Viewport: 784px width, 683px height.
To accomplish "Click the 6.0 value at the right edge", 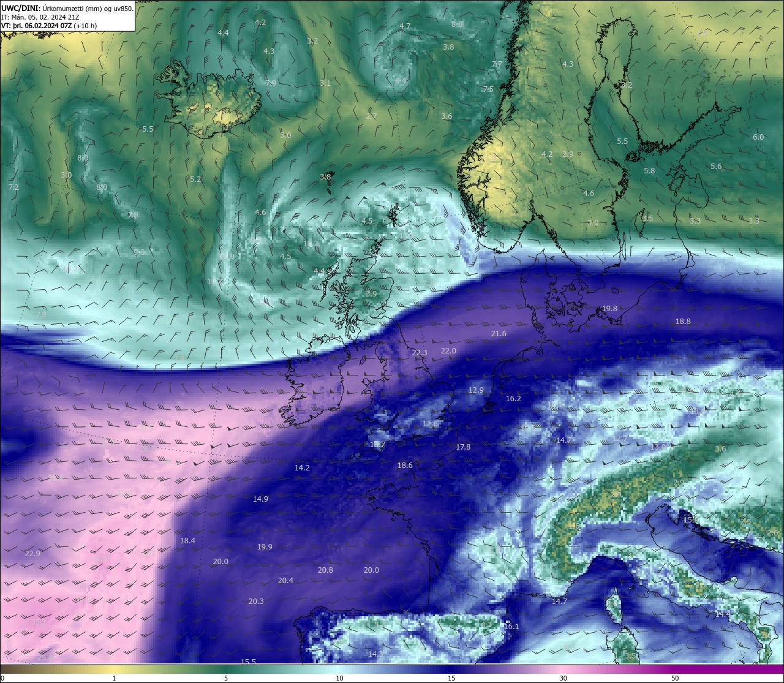I will 758,137.
